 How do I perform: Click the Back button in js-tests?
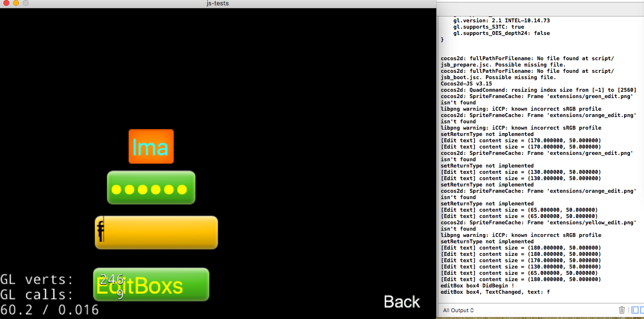[402, 302]
